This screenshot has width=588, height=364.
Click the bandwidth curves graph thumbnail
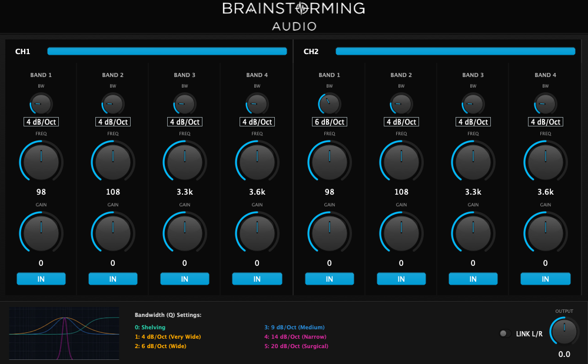(64, 333)
